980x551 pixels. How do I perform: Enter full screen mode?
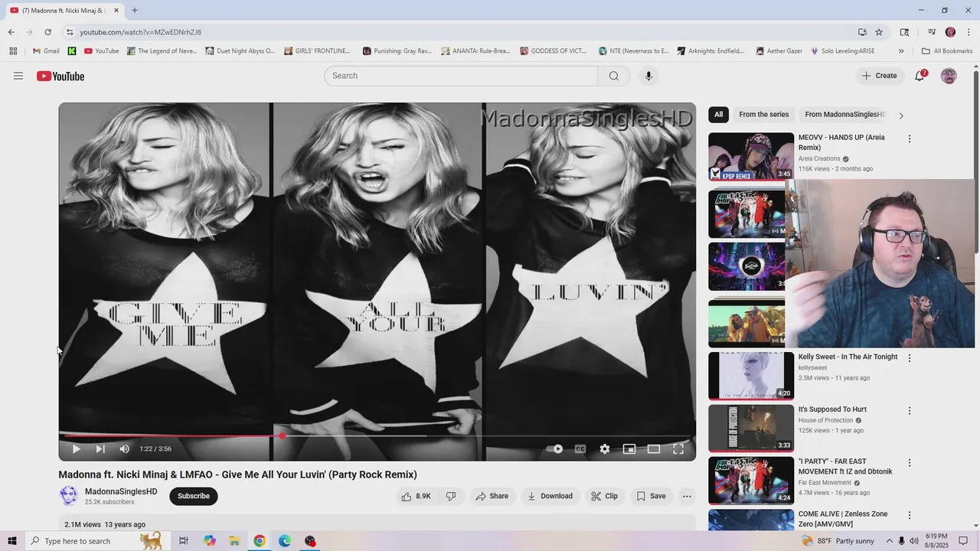[678, 449]
